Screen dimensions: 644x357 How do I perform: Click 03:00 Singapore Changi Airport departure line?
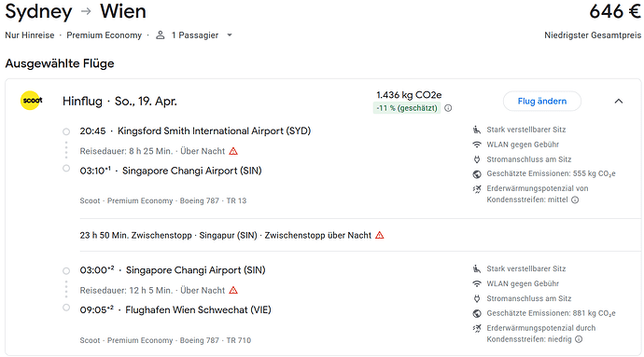tap(173, 270)
